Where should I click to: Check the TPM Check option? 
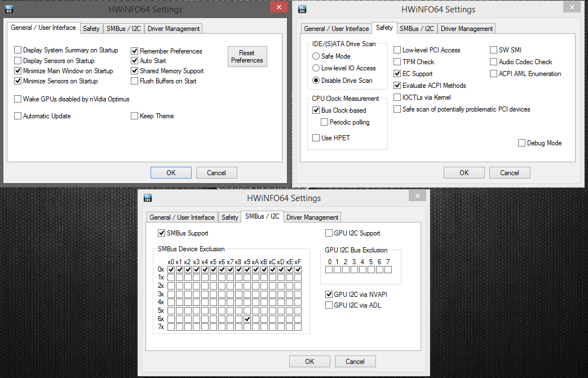(414, 62)
